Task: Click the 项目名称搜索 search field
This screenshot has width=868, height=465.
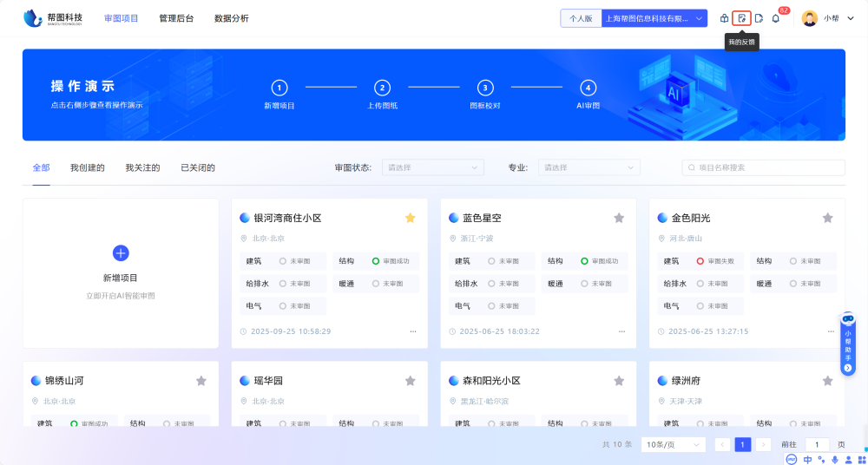Action: 764,167
